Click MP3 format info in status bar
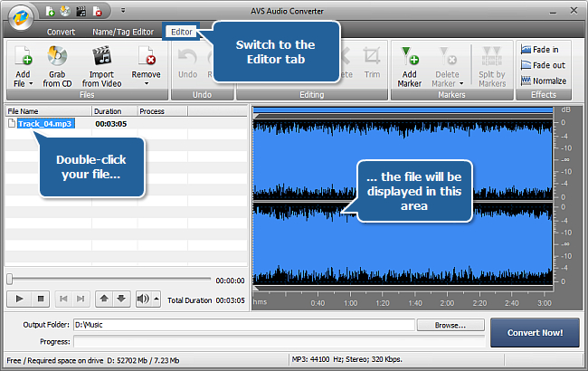588x371 pixels. coord(346,359)
